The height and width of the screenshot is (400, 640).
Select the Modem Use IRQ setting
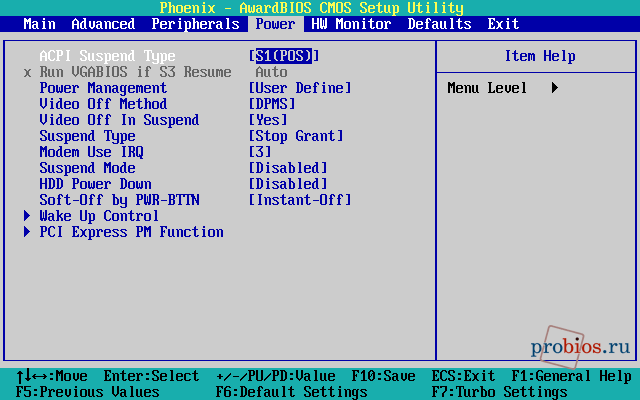click(x=91, y=152)
